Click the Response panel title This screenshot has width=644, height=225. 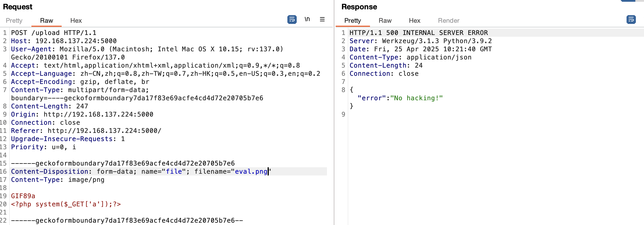(359, 7)
